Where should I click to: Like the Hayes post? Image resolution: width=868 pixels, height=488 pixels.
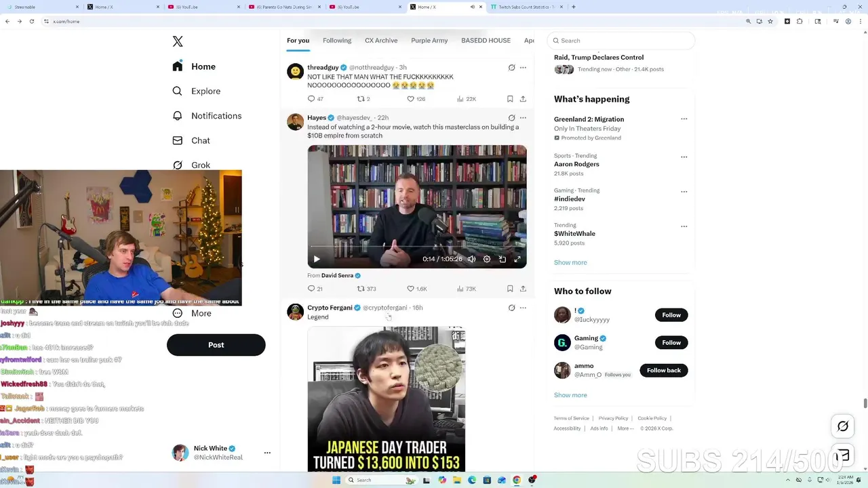[417, 289]
